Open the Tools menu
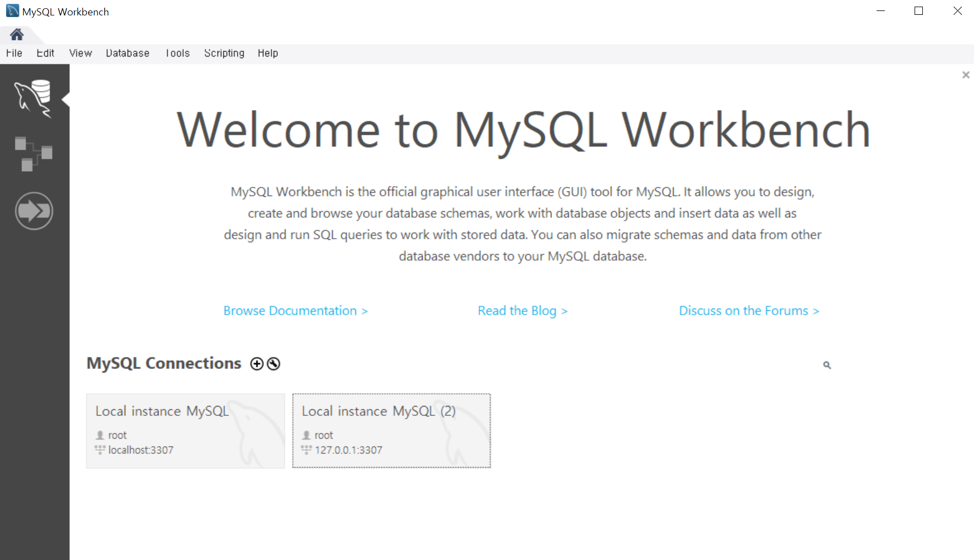 point(178,53)
